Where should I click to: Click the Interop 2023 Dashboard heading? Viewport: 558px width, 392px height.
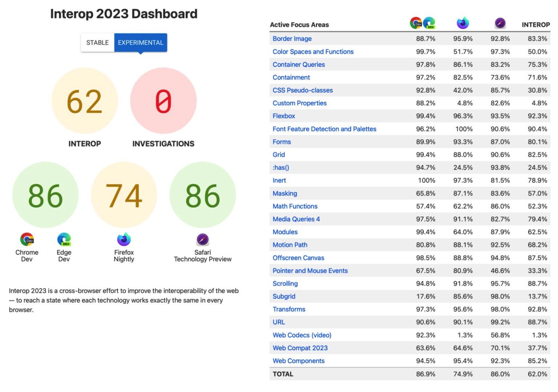124,14
